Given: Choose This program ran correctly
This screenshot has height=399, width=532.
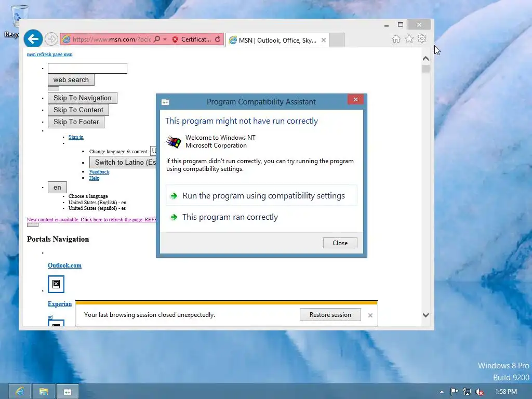Looking at the screenshot, I should tap(261, 217).
